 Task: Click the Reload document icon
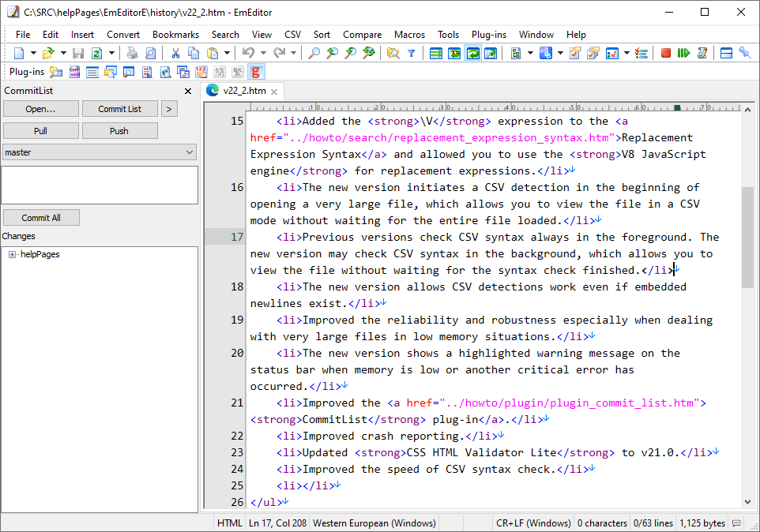(x=97, y=53)
